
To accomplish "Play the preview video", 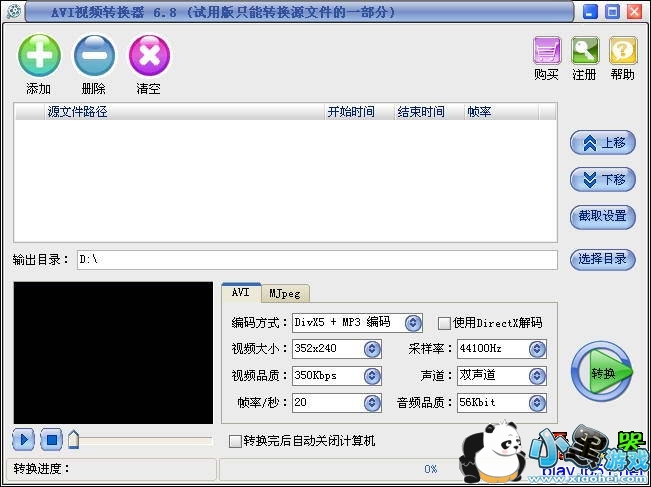I will click(23, 440).
